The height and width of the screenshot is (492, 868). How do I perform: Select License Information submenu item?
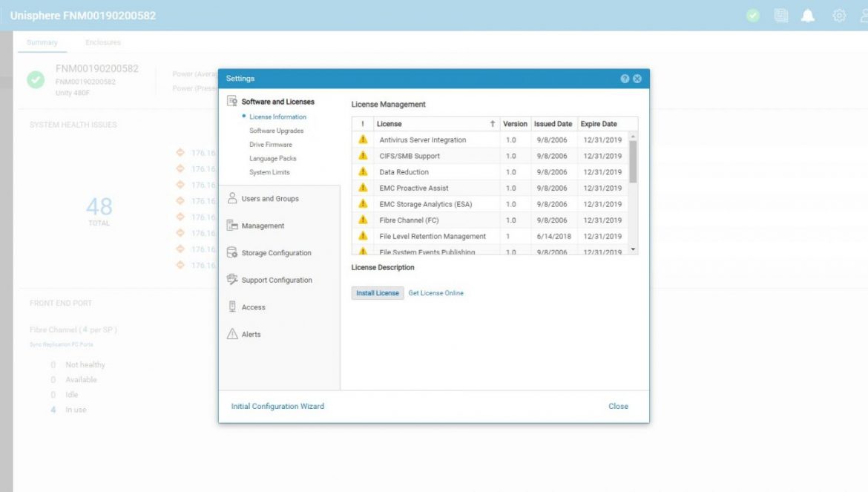[x=277, y=117]
